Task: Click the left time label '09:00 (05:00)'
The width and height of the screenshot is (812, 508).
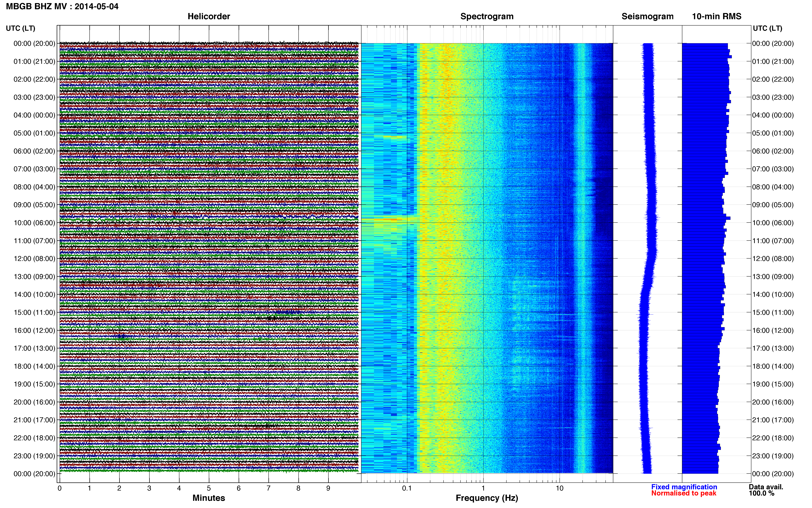Action: (34, 205)
